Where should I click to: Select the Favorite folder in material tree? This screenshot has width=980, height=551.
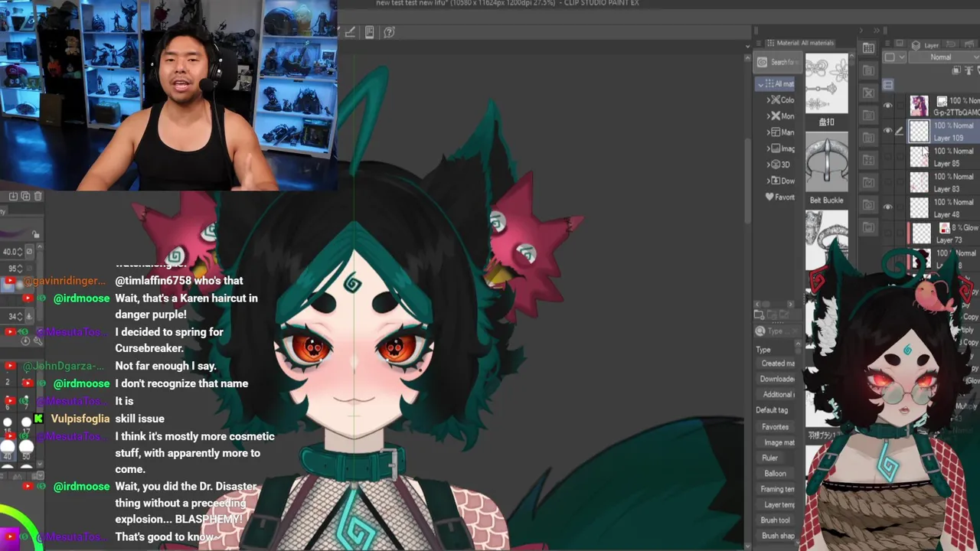point(780,197)
